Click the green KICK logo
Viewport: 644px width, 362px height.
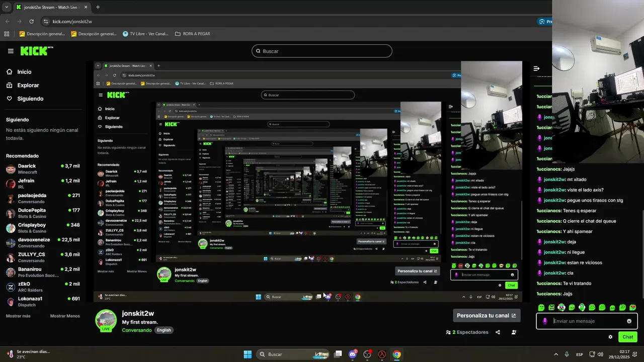[x=36, y=51]
